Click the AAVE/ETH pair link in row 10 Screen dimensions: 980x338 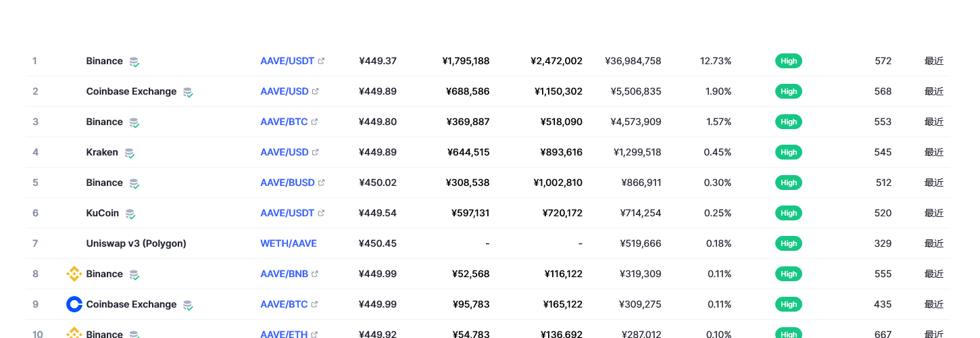(284, 334)
